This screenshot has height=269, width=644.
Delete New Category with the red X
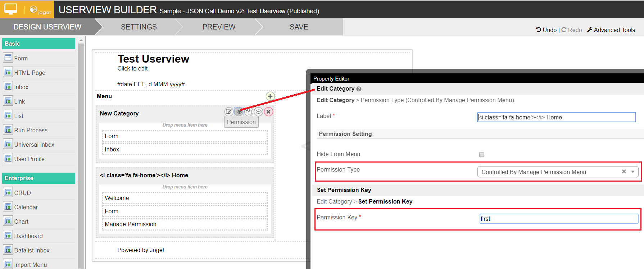click(x=268, y=111)
